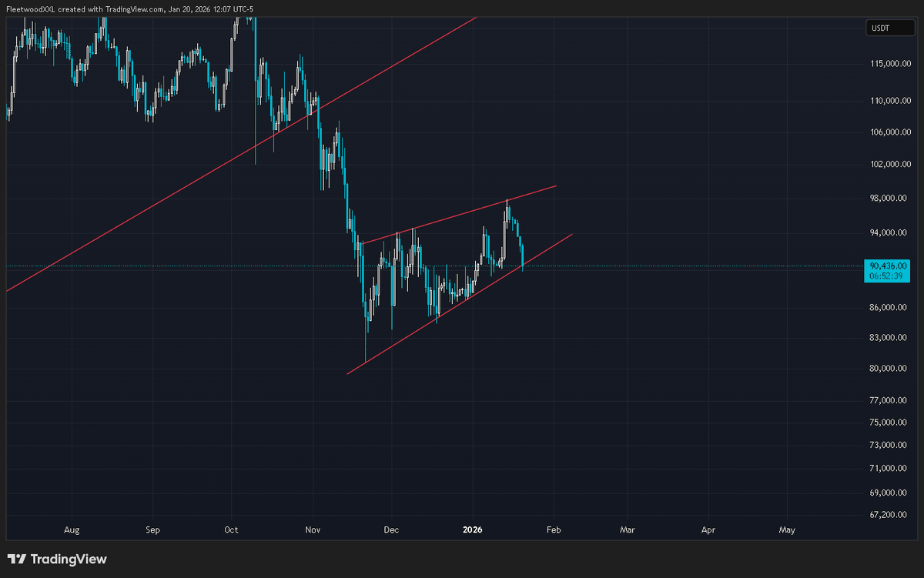Viewport: 924px width, 578px height.
Task: Click the Oct label on time axis
Action: [231, 530]
